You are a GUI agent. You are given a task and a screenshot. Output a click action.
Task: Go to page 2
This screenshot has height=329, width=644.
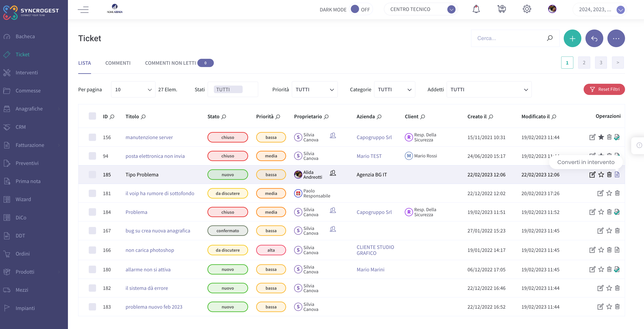pos(584,62)
